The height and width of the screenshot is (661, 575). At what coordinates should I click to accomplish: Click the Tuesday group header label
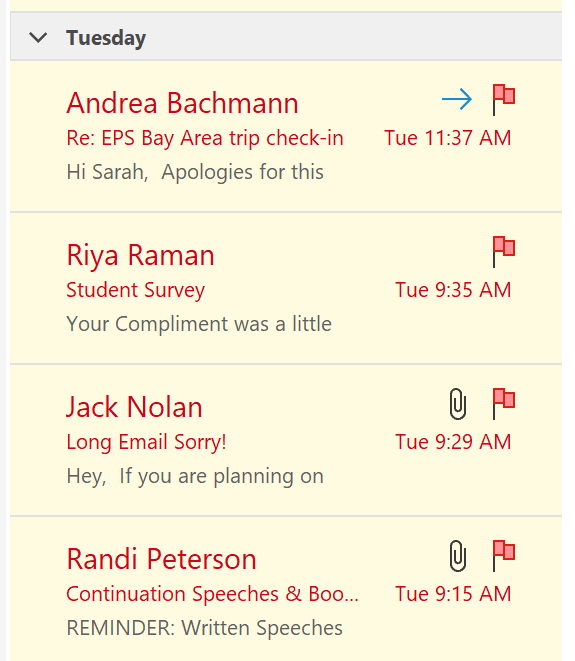(106, 38)
